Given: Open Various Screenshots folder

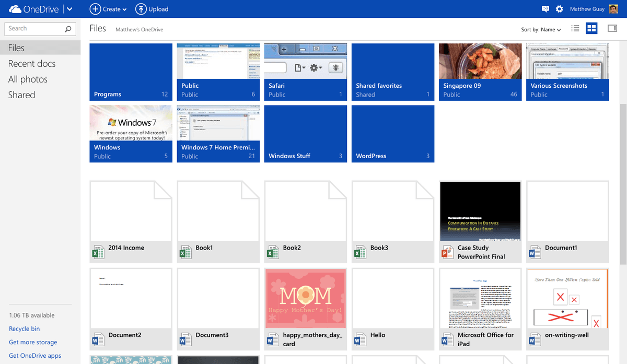Looking at the screenshot, I should 567,72.
